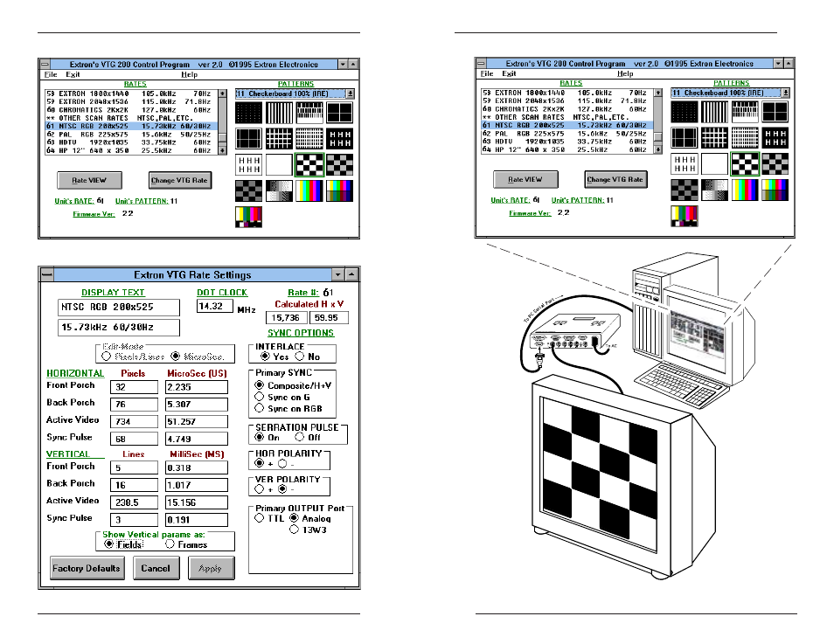Select the crosshatch grid pattern in left Control Program window
This screenshot has width=834, height=644.
279,139
